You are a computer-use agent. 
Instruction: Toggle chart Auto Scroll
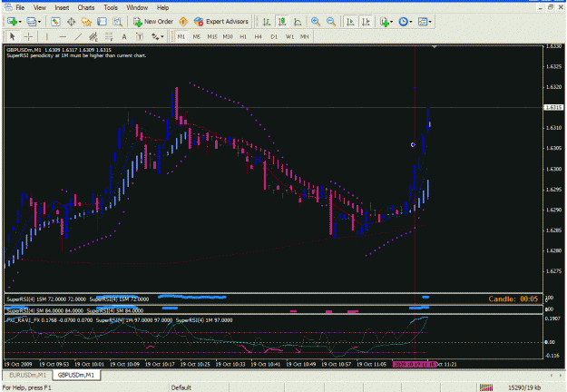pyautogui.click(x=350, y=22)
